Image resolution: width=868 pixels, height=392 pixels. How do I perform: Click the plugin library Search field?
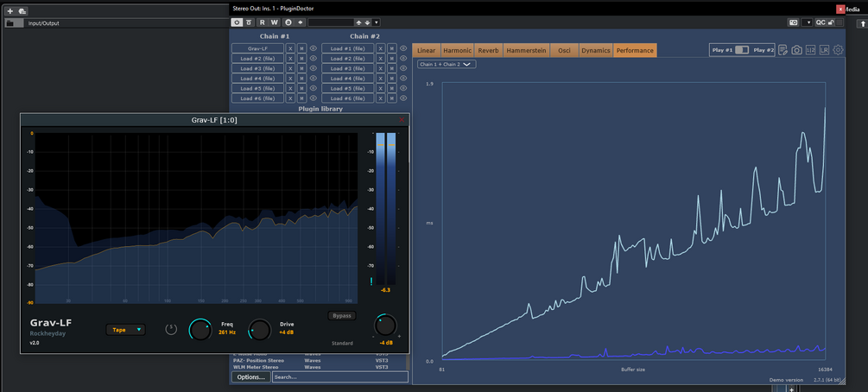click(x=340, y=377)
